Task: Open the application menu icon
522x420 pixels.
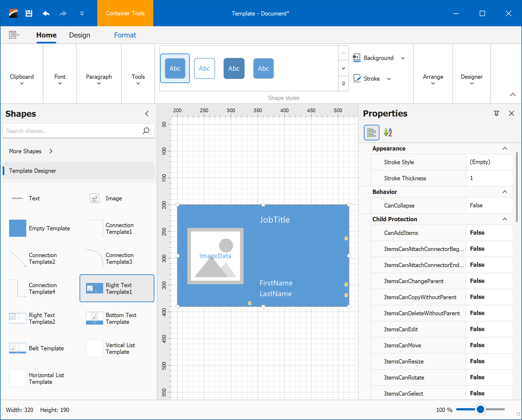Action: tap(14, 35)
